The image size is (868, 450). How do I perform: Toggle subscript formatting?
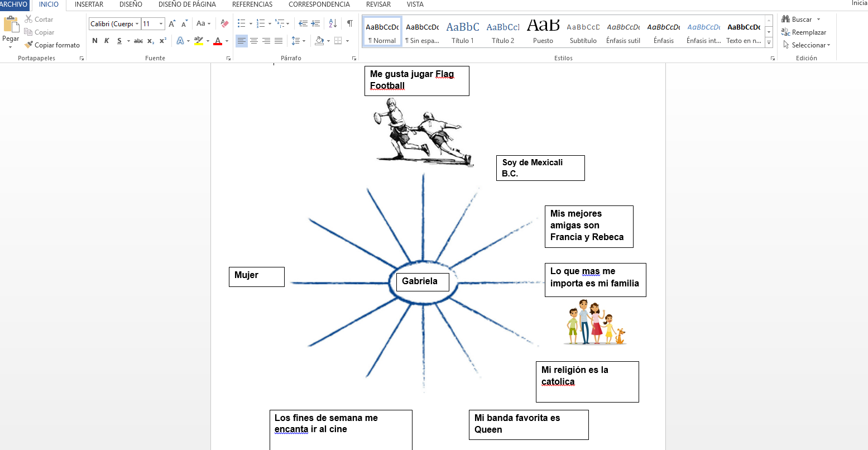(x=151, y=41)
